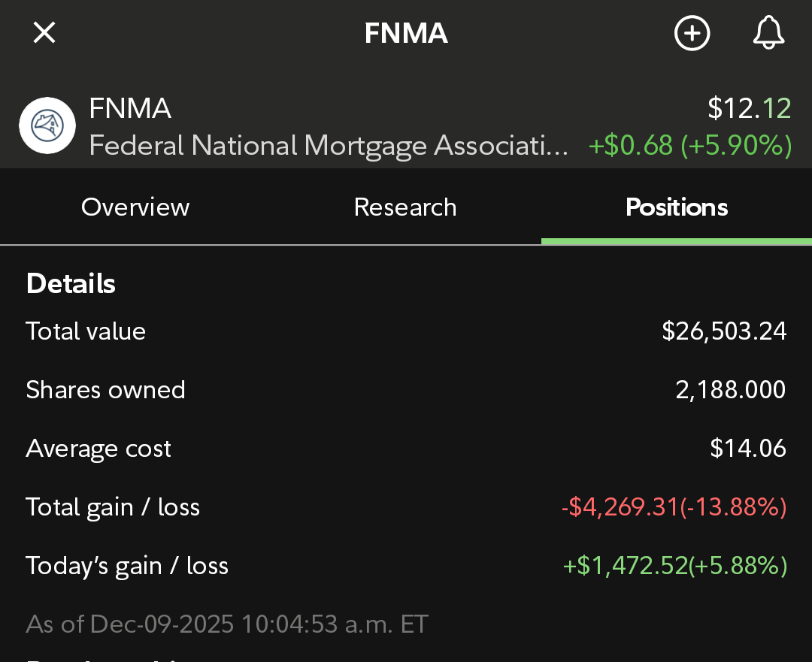Tap the add plus circle icon
The width and height of the screenshot is (812, 662).
coord(692,34)
